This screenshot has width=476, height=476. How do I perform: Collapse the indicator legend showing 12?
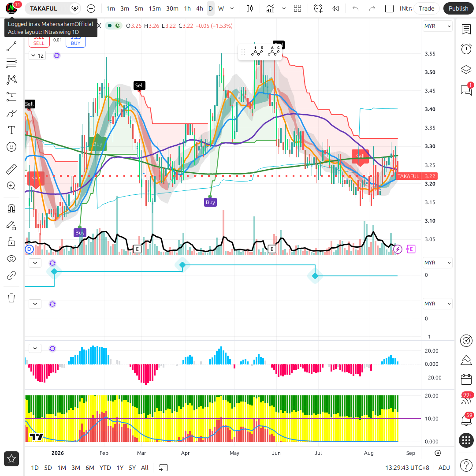tap(37, 56)
